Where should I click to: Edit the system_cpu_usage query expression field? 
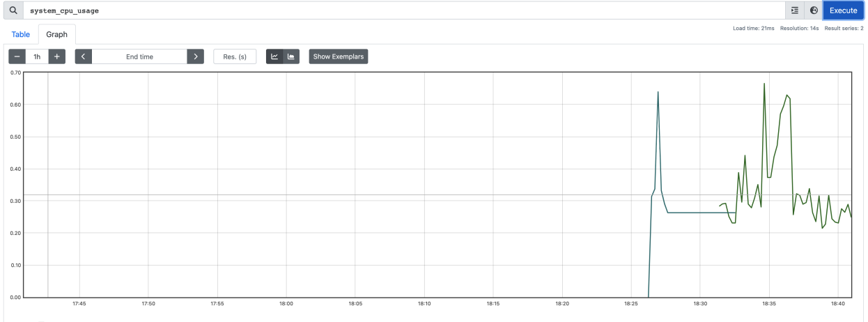pos(403,10)
